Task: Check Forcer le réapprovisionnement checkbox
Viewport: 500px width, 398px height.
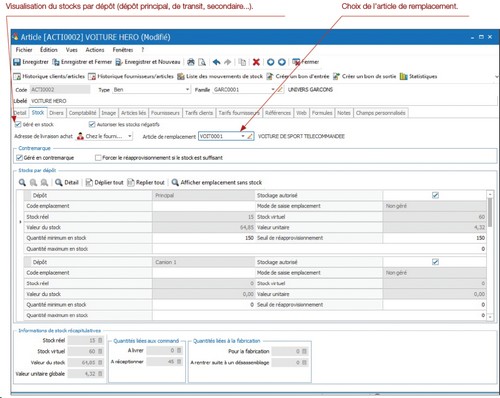Action: (98, 158)
